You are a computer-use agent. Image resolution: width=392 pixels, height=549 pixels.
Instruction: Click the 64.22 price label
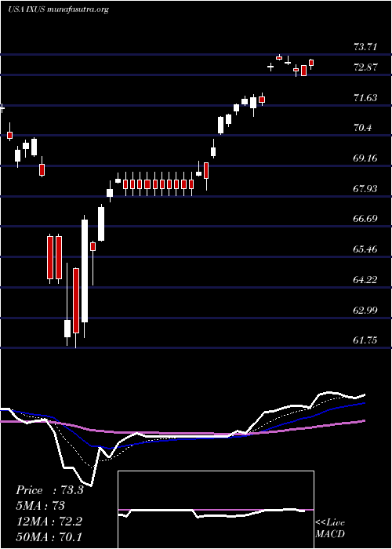tap(365, 279)
